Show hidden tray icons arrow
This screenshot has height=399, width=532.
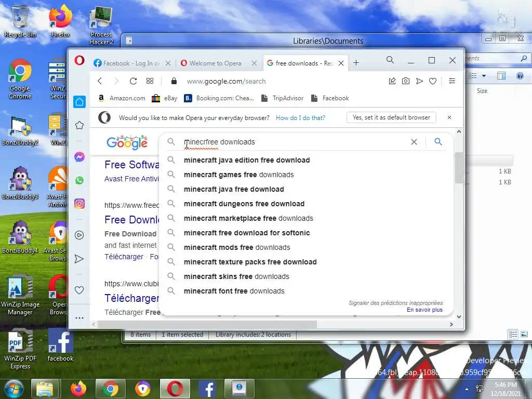click(467, 389)
